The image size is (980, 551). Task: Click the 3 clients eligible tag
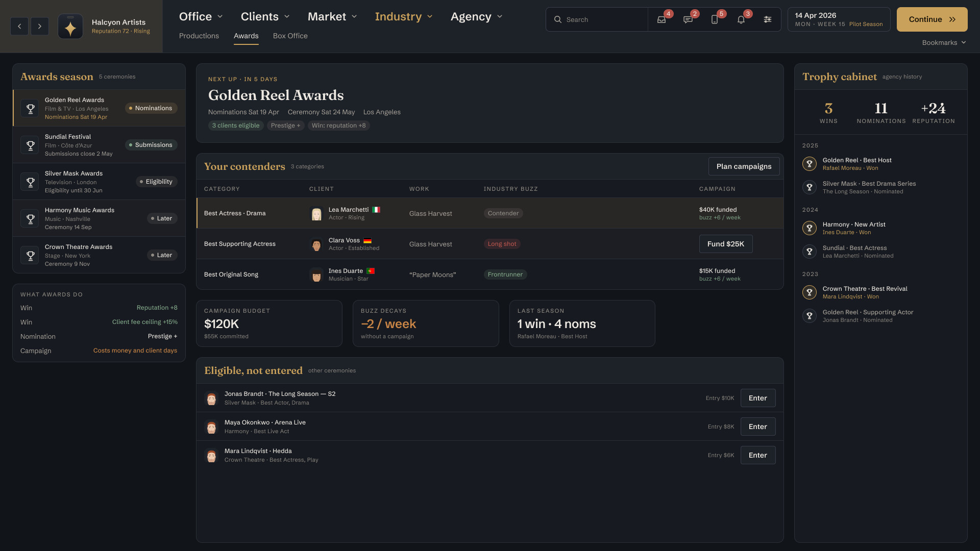point(236,126)
